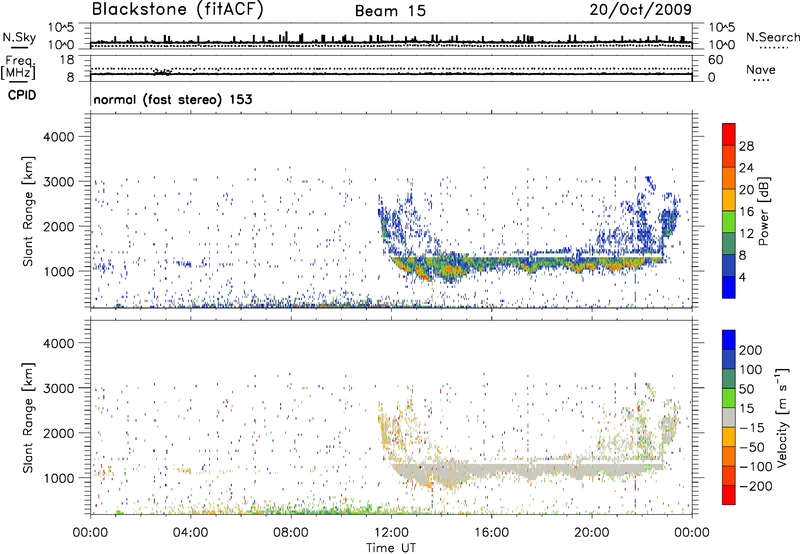The image size is (800, 554).
Task: Click the '-100' velocity colorbar value
Action: (x=755, y=467)
